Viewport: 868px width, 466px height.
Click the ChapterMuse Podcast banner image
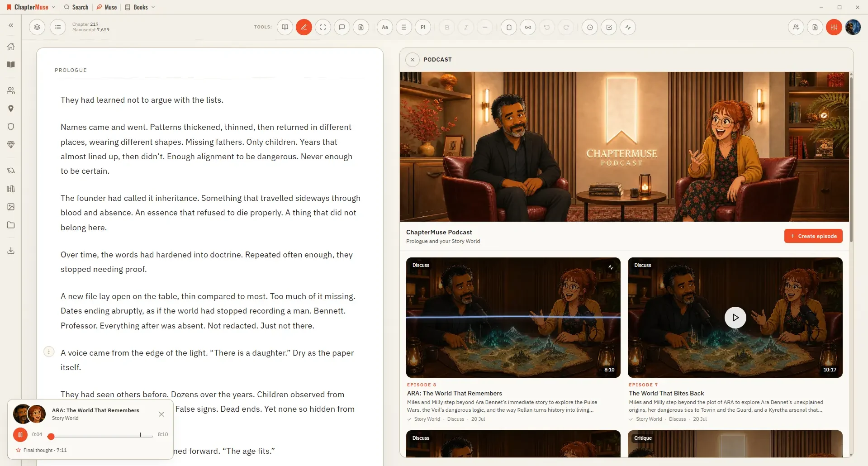(624, 147)
